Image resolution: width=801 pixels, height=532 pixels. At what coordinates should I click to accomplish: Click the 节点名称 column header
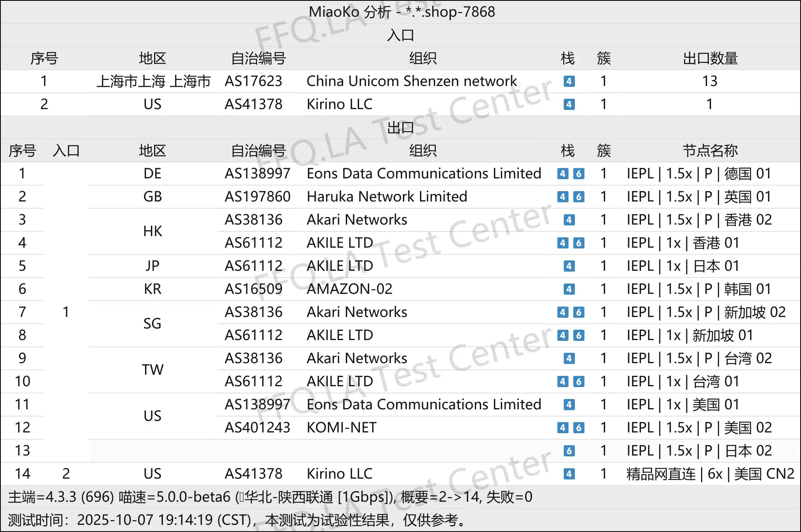coord(710,151)
